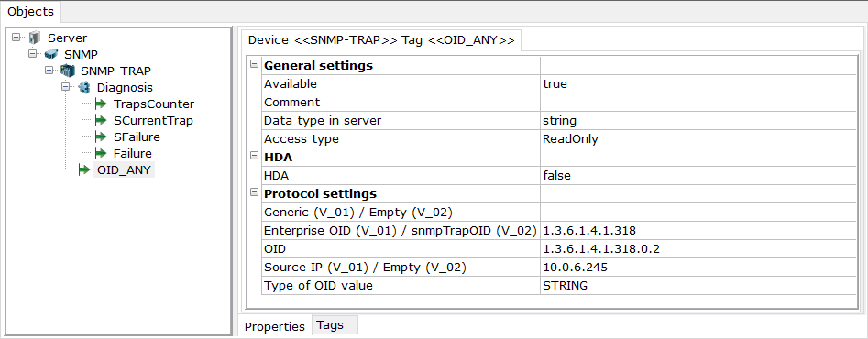Click the SNMP-TRAP device icon
This screenshot has height=339, width=868.
coord(68,71)
